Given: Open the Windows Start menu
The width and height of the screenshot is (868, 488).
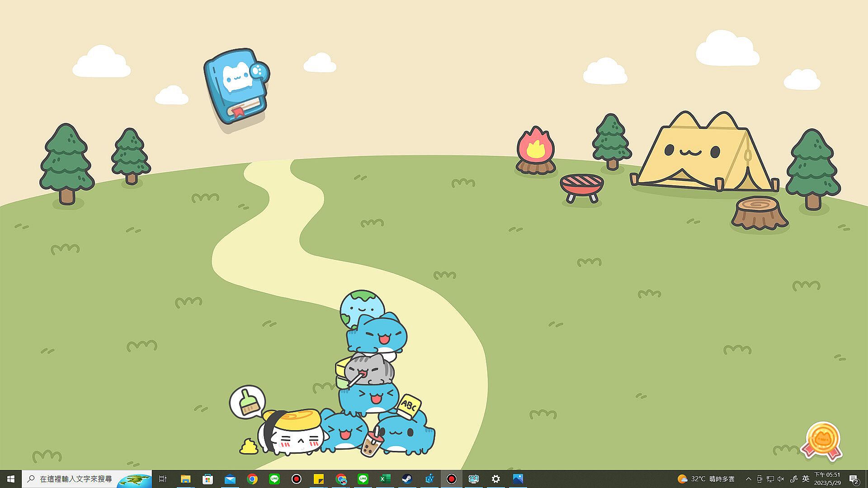Looking at the screenshot, I should click(x=11, y=479).
